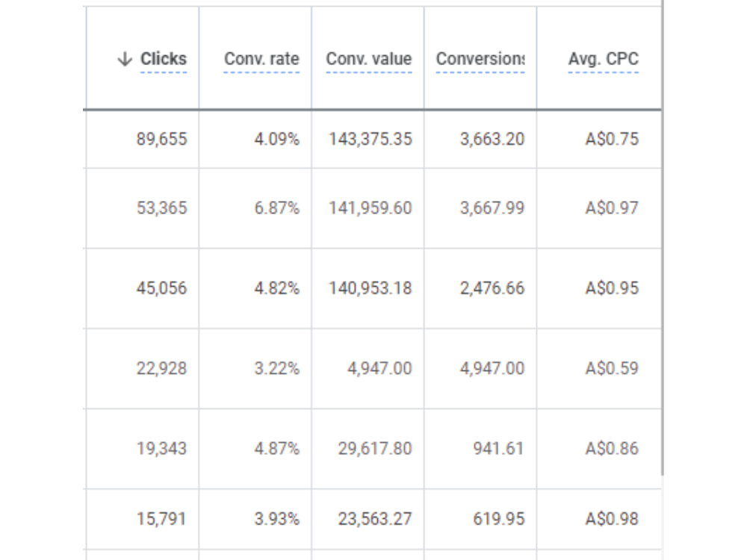Screen dimensions: 747x560
Task: Select the A$0.75 average CPC cell
Action: (x=599, y=139)
